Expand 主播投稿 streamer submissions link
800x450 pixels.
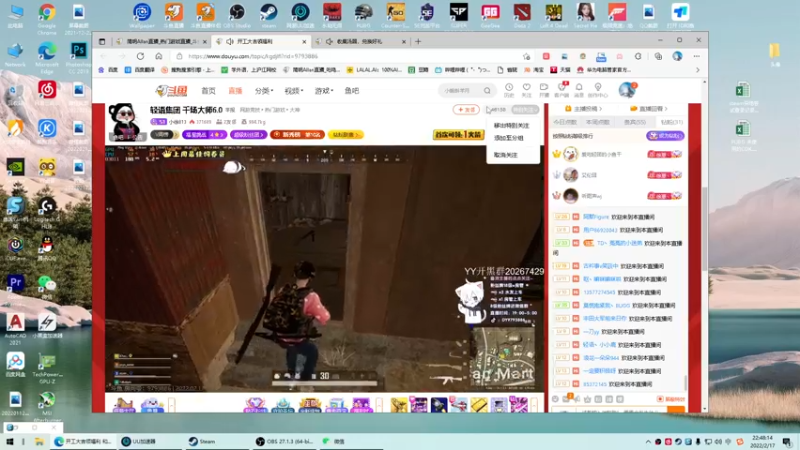click(x=583, y=109)
